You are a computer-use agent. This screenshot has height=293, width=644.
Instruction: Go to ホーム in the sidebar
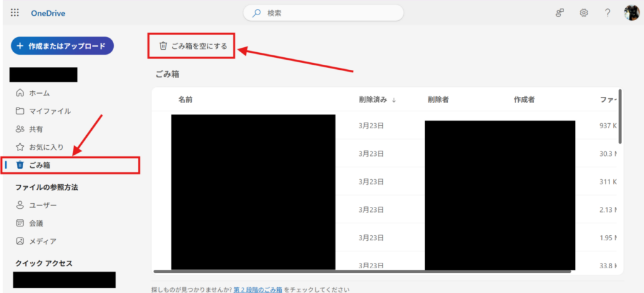[39, 93]
